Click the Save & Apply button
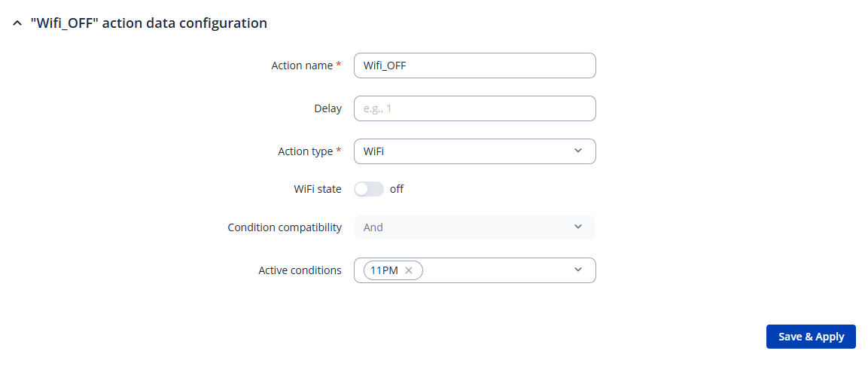Image resolution: width=868 pixels, height=366 pixels. [x=811, y=337]
